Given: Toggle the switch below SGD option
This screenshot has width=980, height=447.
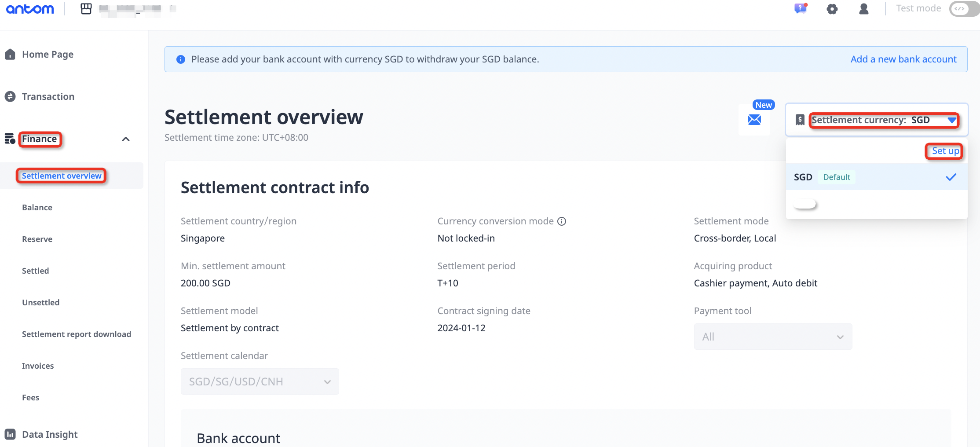Looking at the screenshot, I should [805, 204].
